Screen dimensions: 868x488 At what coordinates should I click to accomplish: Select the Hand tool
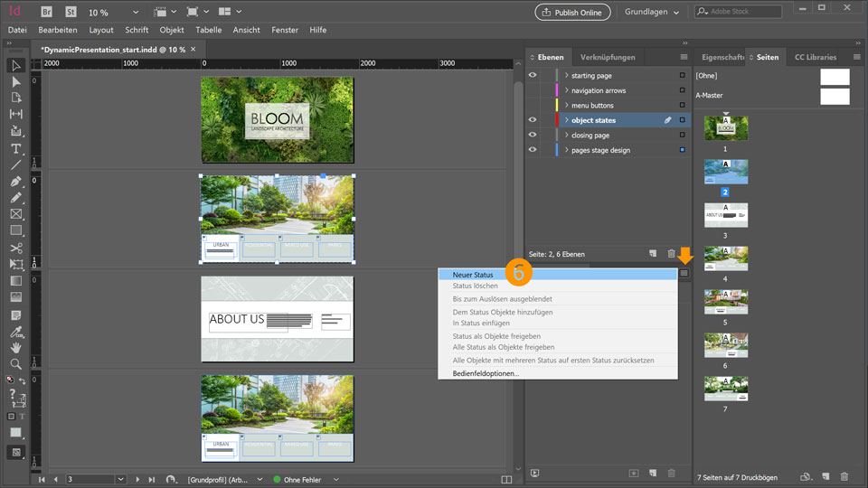[16, 347]
